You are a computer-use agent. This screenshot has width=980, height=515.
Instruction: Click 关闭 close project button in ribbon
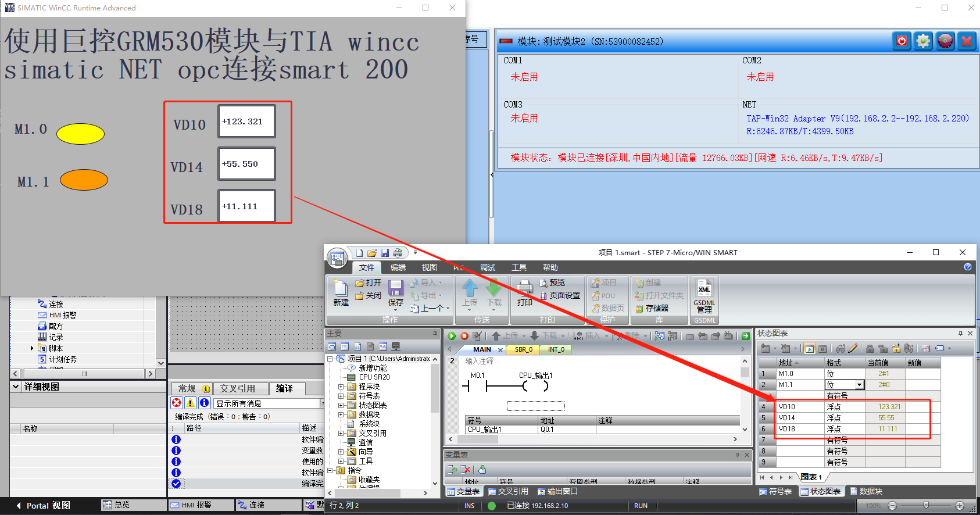pyautogui.click(x=368, y=295)
